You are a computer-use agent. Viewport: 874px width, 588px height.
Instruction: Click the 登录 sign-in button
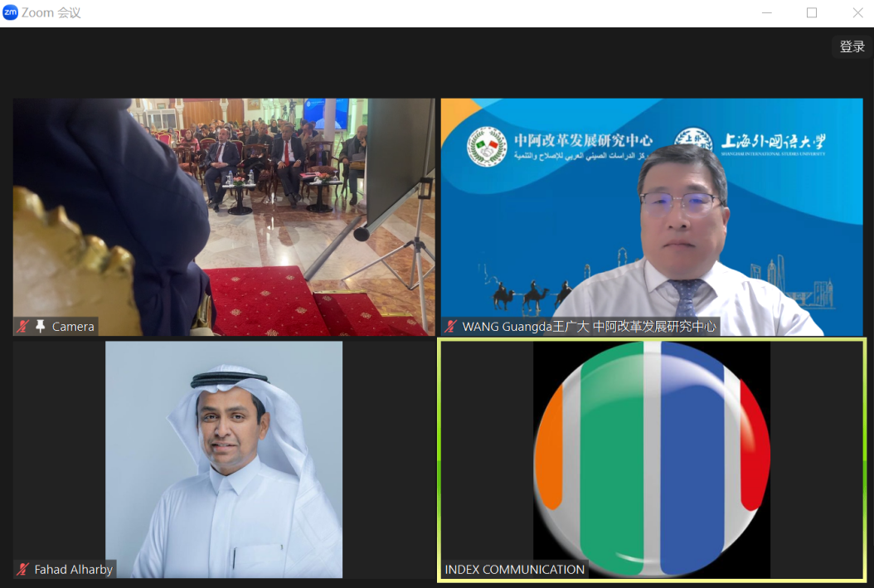tap(852, 46)
